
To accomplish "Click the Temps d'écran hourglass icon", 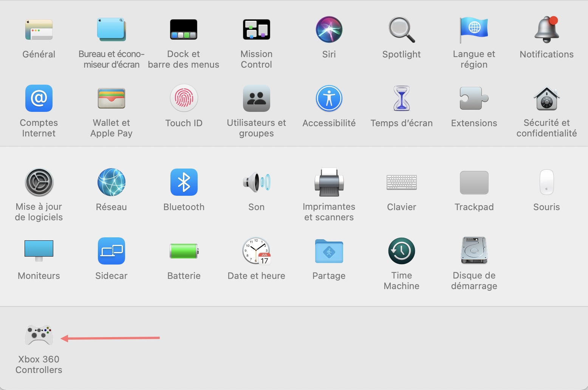I will point(402,98).
